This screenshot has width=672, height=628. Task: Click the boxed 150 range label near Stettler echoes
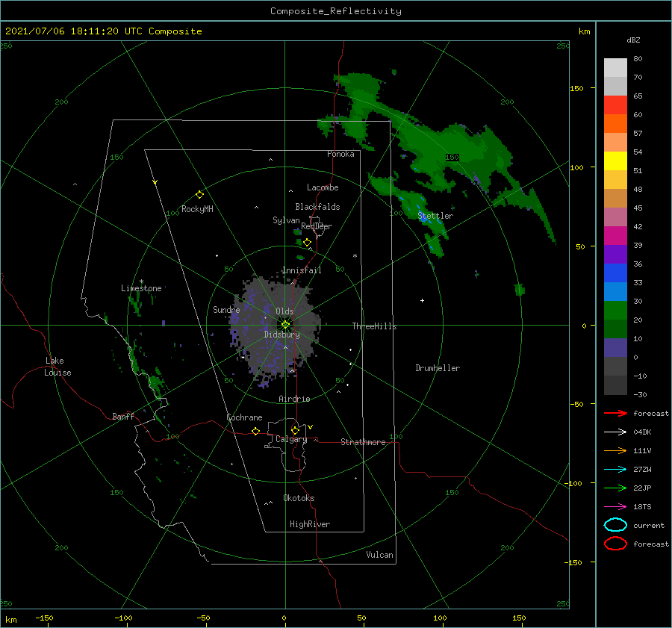coord(452,158)
